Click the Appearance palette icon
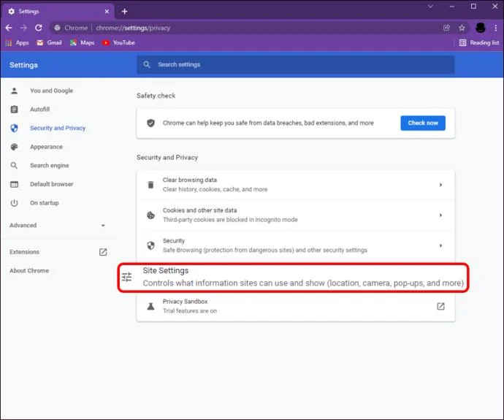The image size is (504, 420). coord(14,147)
